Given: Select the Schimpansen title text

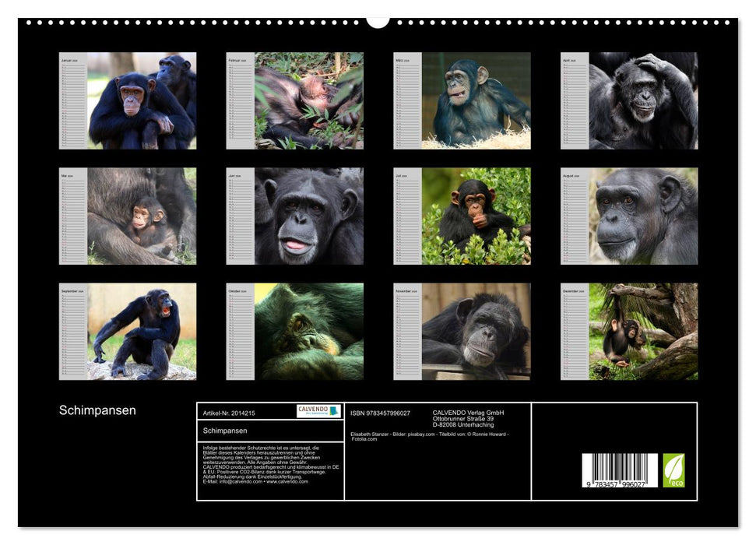Looking at the screenshot, I should point(98,408).
